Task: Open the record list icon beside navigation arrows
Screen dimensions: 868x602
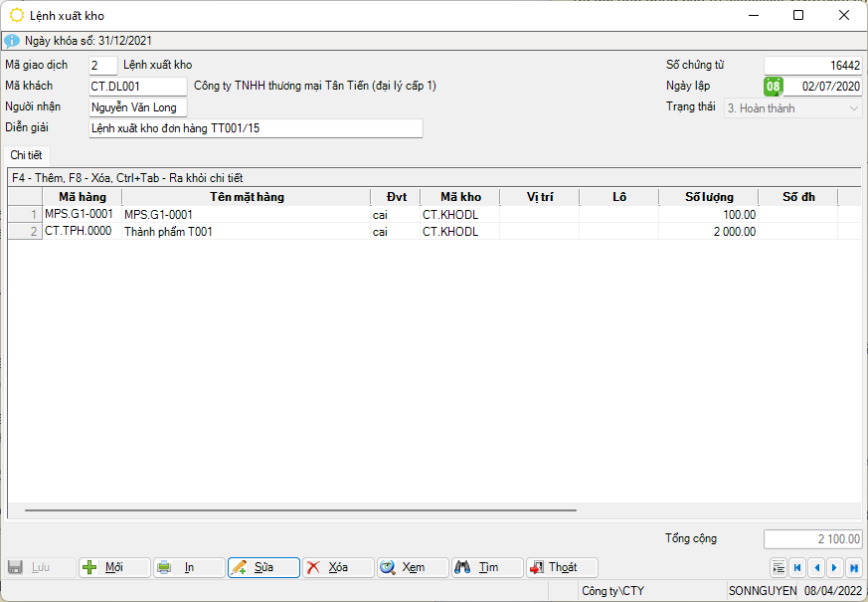Action: 779,567
